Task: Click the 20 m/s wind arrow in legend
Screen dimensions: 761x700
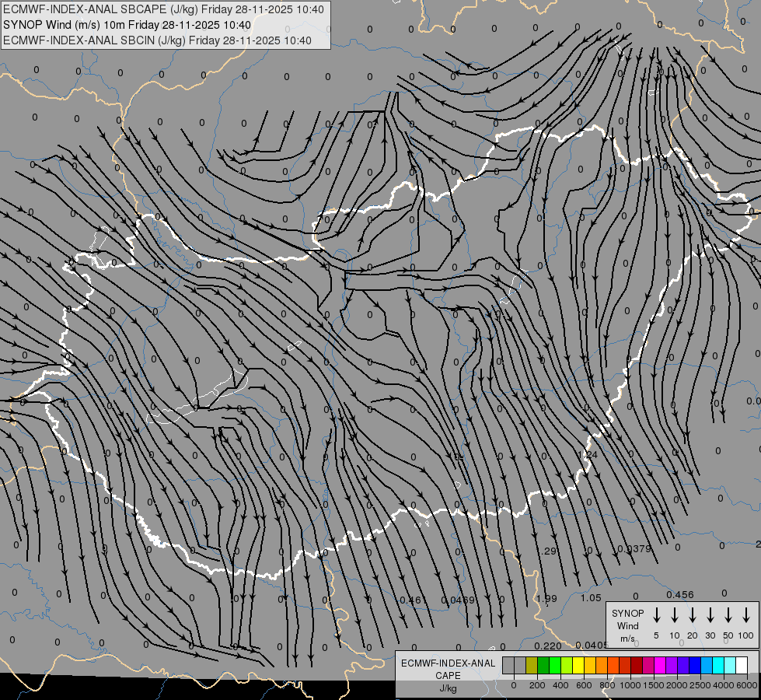Action: click(693, 615)
